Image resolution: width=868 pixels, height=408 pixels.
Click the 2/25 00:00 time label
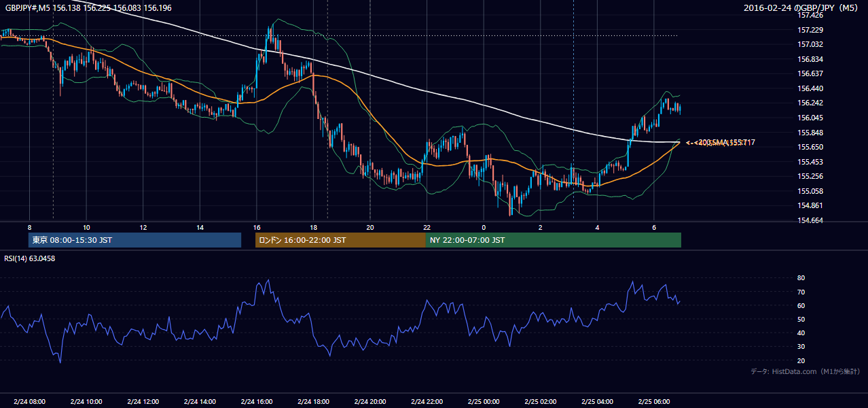pyautogui.click(x=484, y=402)
